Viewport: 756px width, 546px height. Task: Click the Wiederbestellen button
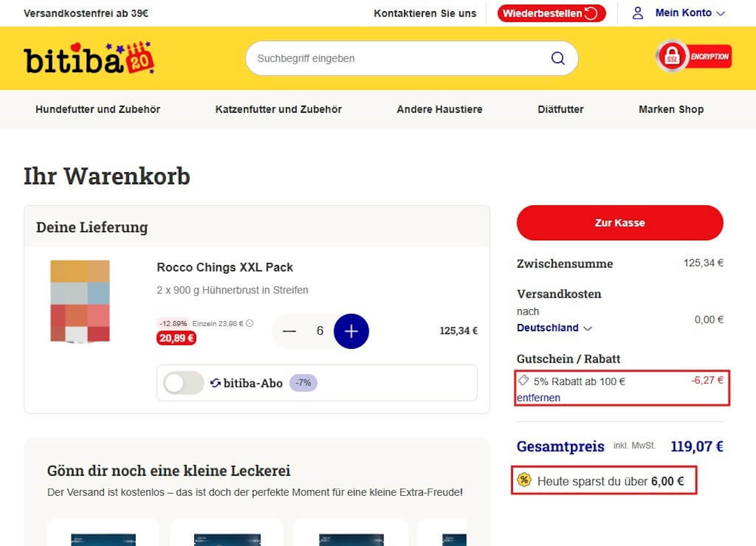tap(552, 13)
